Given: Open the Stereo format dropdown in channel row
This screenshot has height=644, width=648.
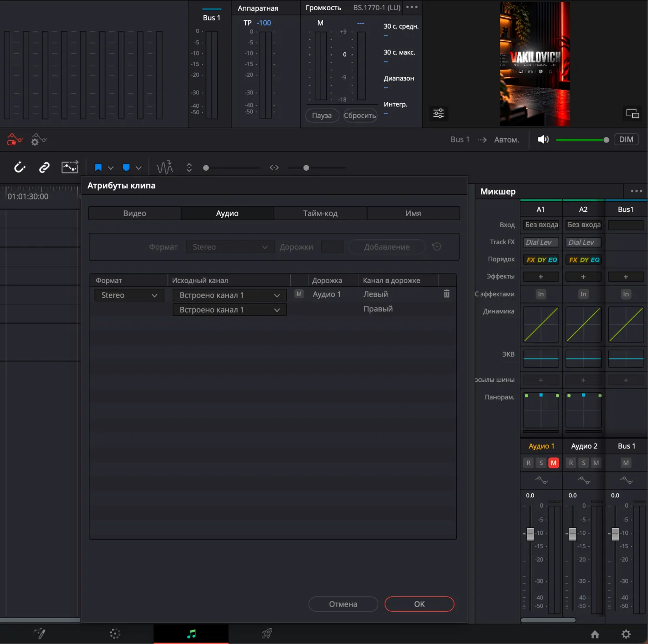Looking at the screenshot, I should [129, 295].
